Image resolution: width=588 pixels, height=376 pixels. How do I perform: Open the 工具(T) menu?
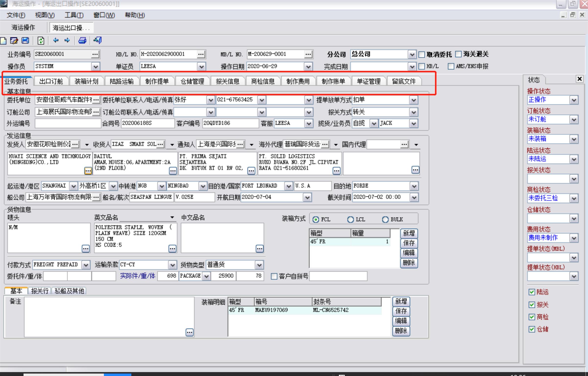point(74,15)
